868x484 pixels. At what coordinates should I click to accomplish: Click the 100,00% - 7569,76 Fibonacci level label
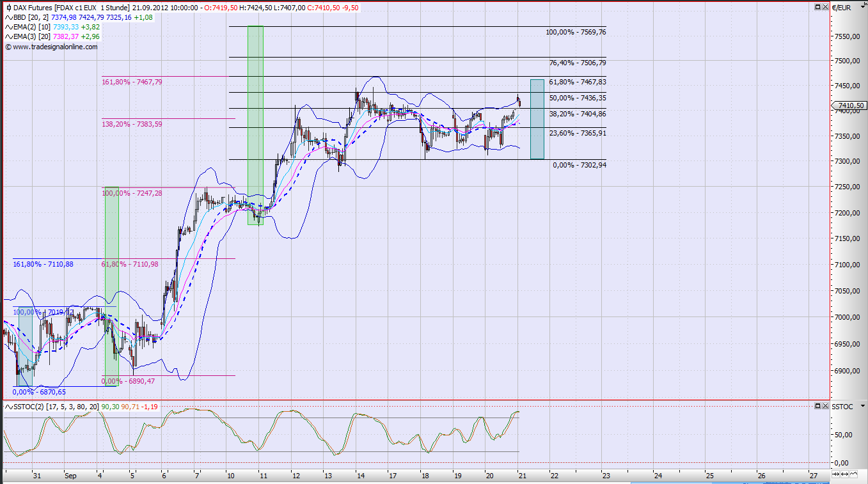click(x=576, y=32)
